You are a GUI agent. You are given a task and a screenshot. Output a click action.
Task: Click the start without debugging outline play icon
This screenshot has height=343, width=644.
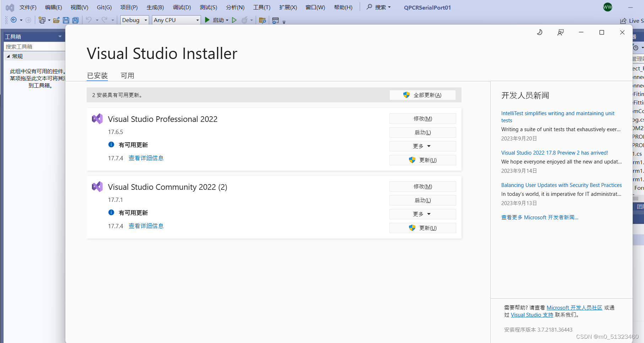[x=234, y=20]
